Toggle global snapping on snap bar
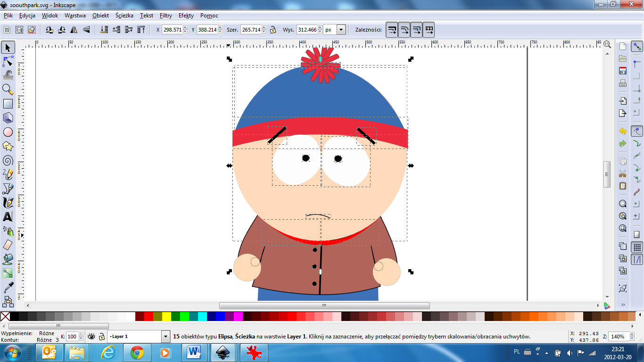This screenshot has width=644, height=362. coord(637,47)
